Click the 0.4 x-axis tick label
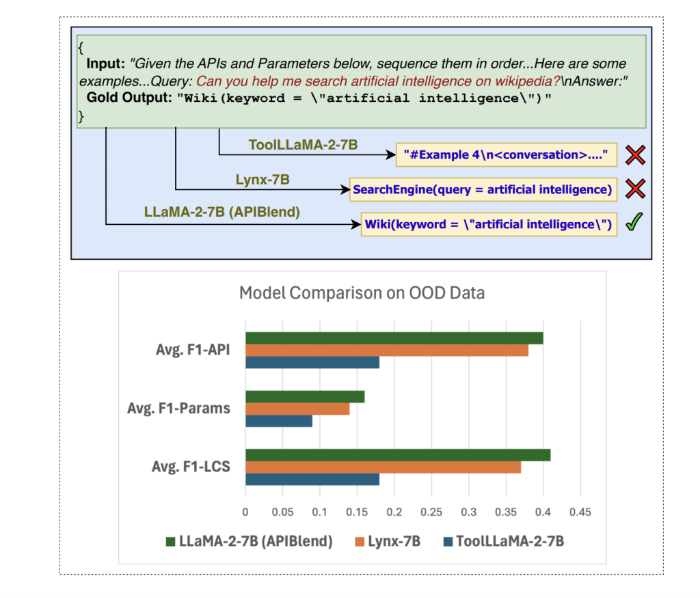The height and width of the screenshot is (598, 700). click(x=543, y=512)
